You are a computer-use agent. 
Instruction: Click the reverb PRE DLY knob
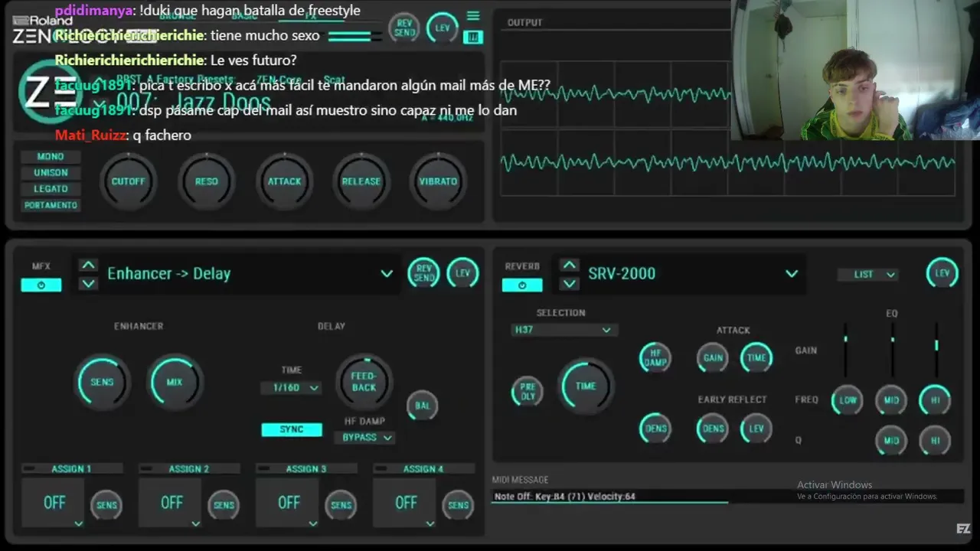click(x=528, y=392)
